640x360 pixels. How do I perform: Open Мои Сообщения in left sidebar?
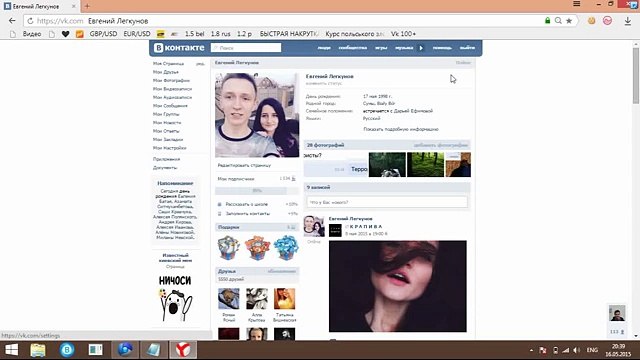(170, 106)
